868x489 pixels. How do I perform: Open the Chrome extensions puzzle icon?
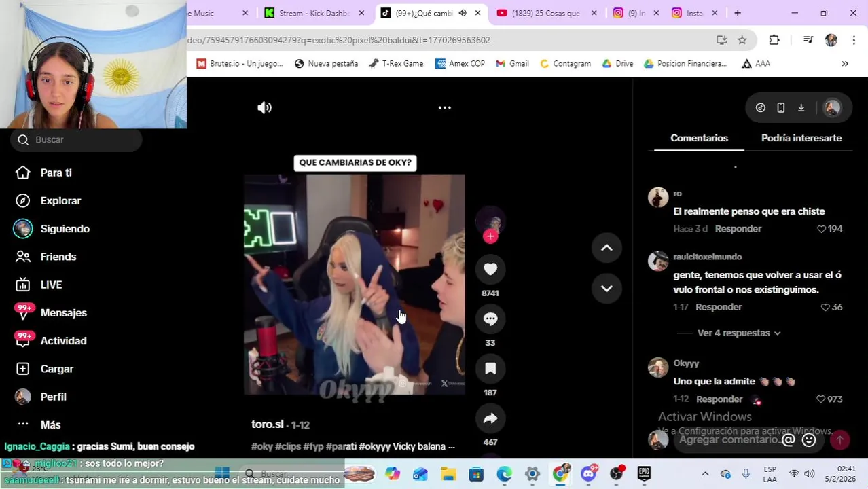(x=774, y=40)
